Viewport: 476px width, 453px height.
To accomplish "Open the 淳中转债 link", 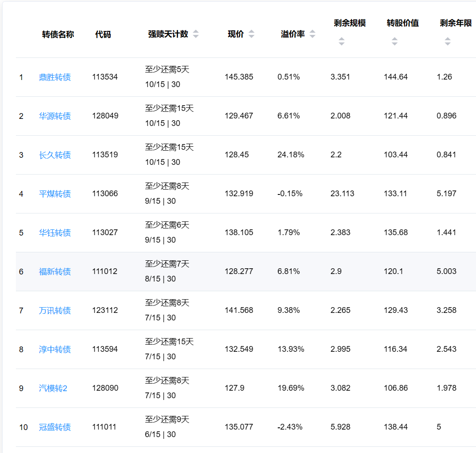I will 55,350.
